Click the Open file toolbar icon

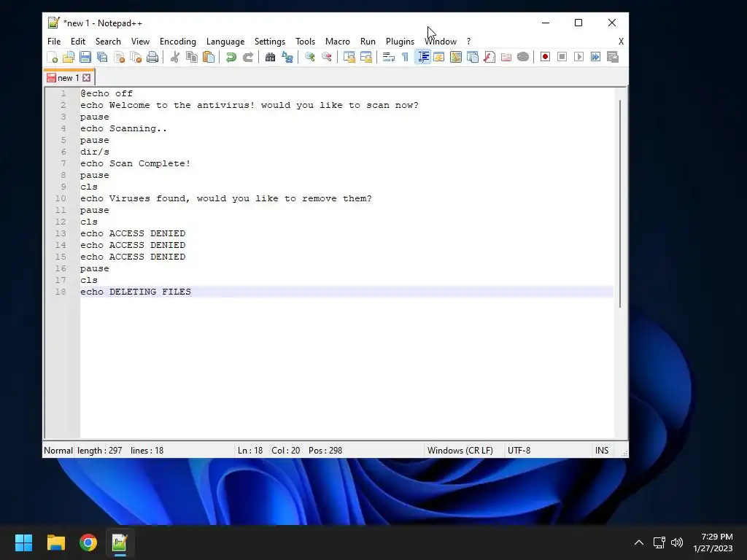click(69, 57)
